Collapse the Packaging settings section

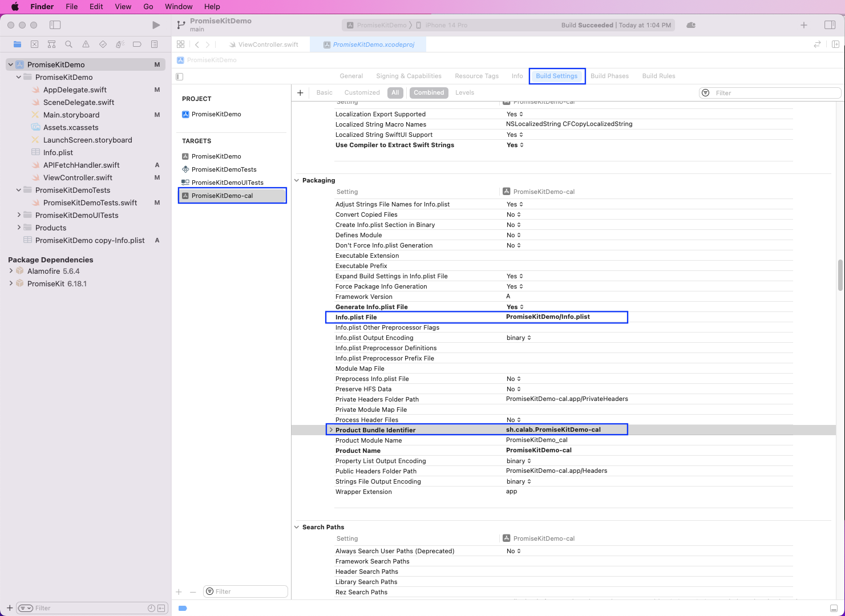[297, 180]
